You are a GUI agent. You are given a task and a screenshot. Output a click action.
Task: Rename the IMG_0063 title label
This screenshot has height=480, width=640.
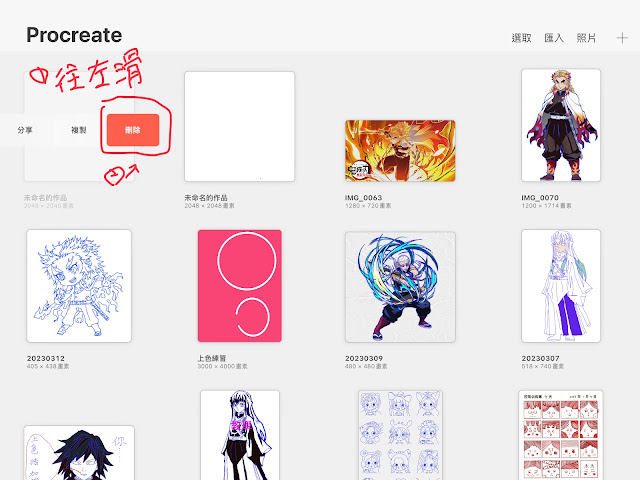coord(363,198)
